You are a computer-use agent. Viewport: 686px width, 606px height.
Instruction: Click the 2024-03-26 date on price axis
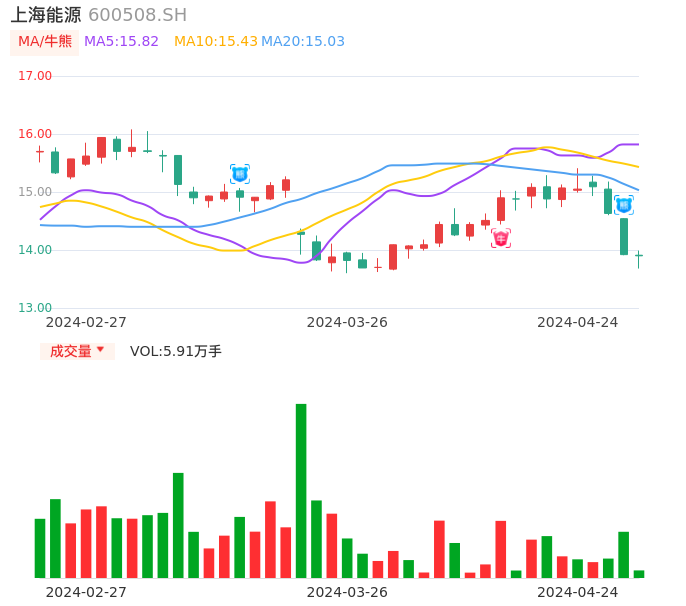coord(347,322)
